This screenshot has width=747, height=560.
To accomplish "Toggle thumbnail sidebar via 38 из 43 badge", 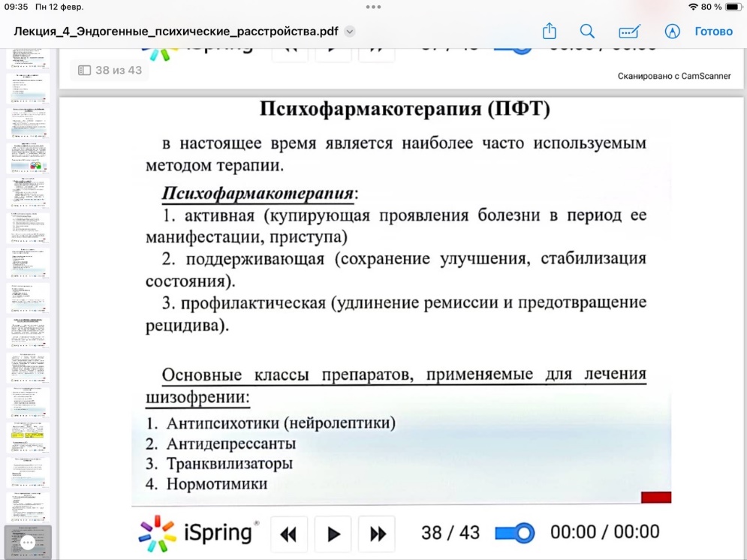I will click(x=110, y=70).
